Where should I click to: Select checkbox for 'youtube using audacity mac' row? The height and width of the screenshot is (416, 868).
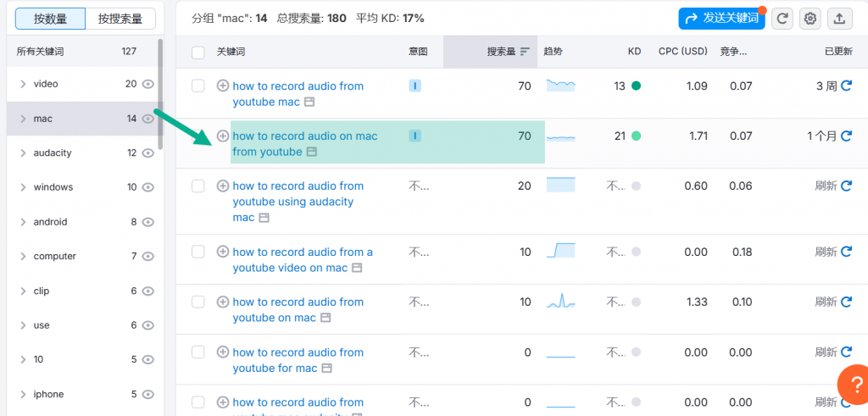tap(198, 186)
